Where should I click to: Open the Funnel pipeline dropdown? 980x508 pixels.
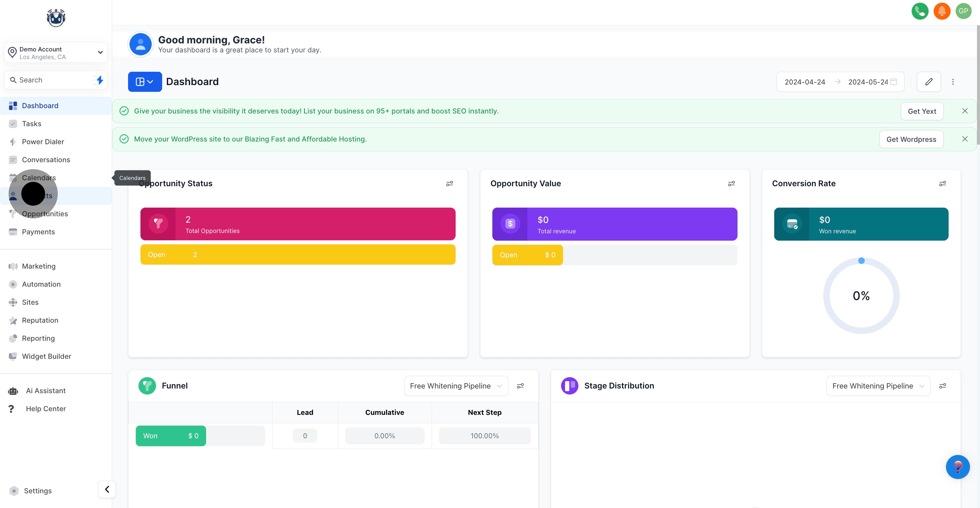click(x=455, y=386)
